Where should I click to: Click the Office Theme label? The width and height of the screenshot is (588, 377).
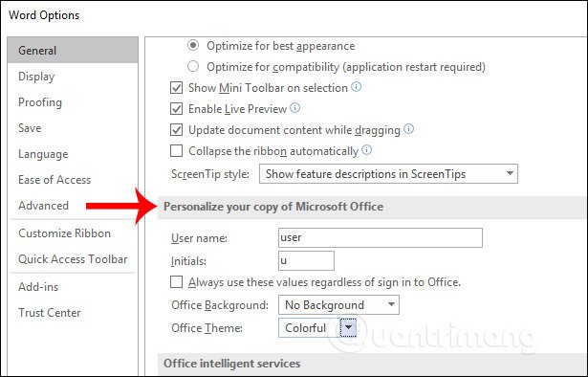(x=207, y=328)
